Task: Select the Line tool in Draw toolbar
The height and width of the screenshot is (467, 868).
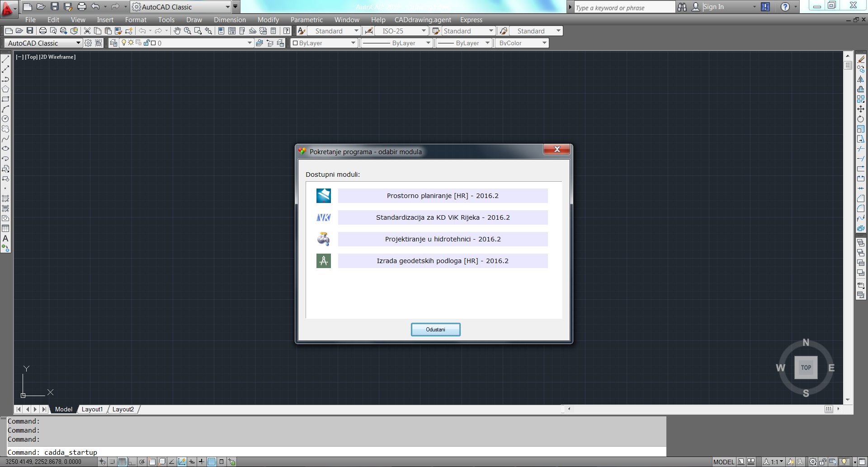Action: [x=5, y=59]
